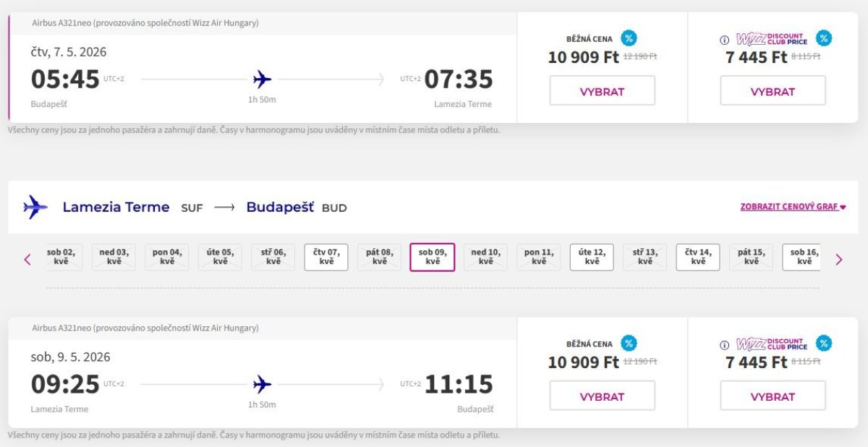The image size is (868, 447).
Task: Choose the úte 12, kvě date
Action: coord(592,257)
